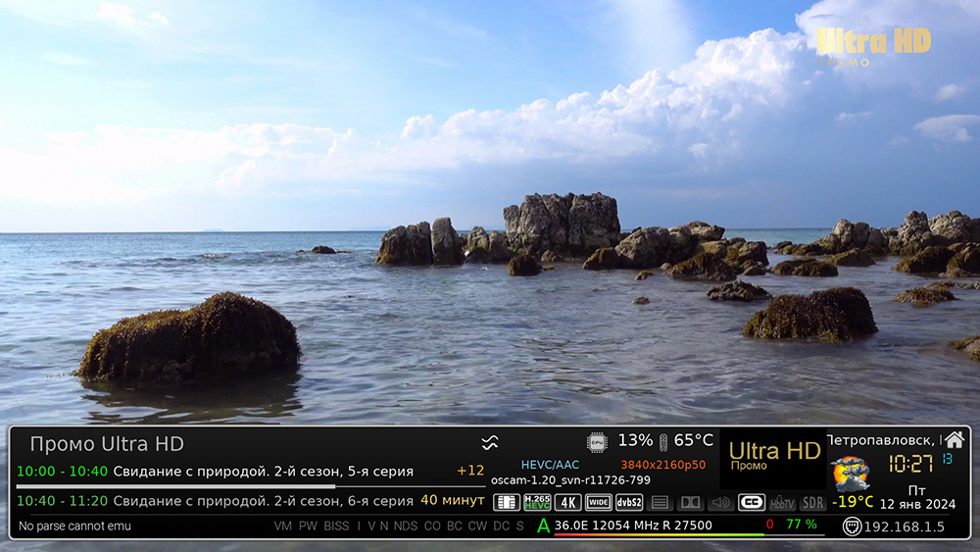Click the teletext icon
The width and height of the screenshot is (980, 552).
(x=660, y=503)
